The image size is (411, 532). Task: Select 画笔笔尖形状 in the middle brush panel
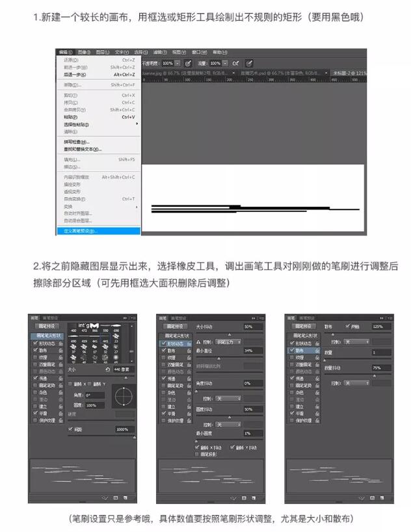(x=176, y=336)
